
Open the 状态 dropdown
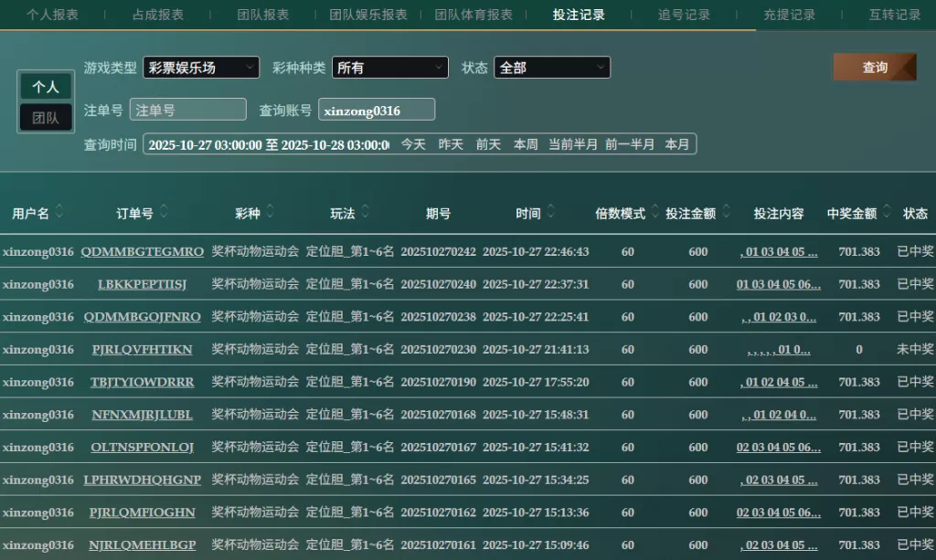pyautogui.click(x=552, y=68)
